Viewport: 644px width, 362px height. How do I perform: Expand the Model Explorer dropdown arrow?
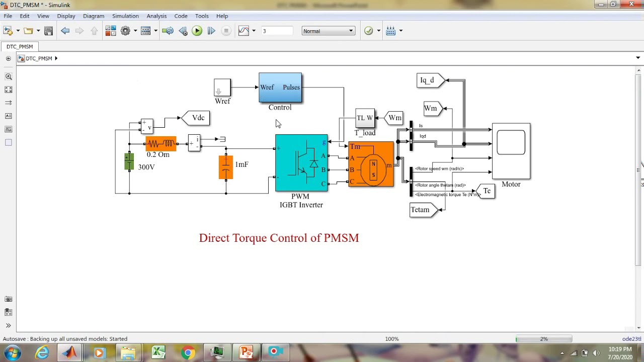pos(155,31)
